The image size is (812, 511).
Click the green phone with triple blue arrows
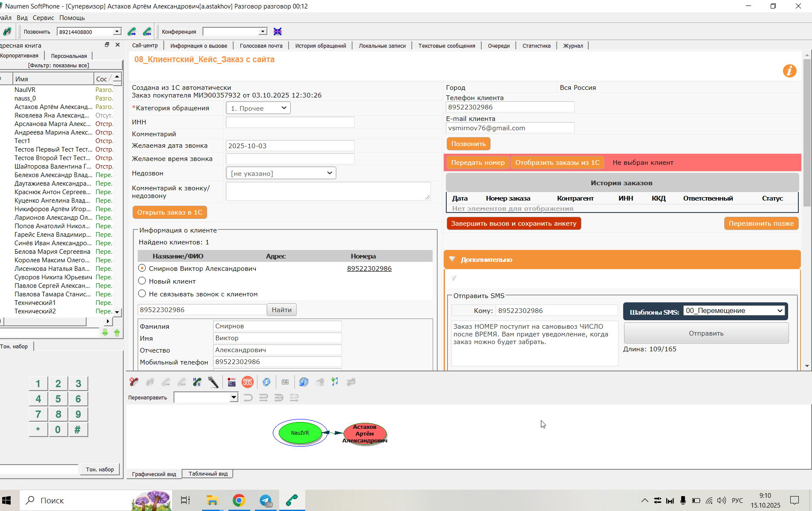(x=147, y=32)
